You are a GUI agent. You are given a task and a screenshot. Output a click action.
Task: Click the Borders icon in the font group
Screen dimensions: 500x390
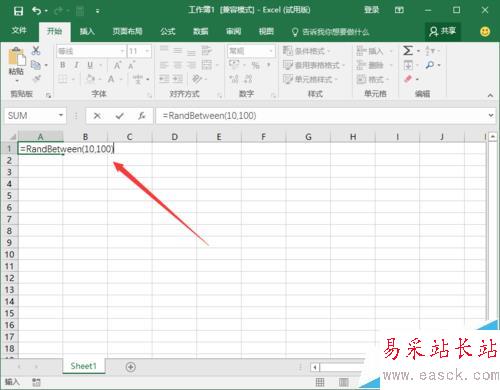63,79
